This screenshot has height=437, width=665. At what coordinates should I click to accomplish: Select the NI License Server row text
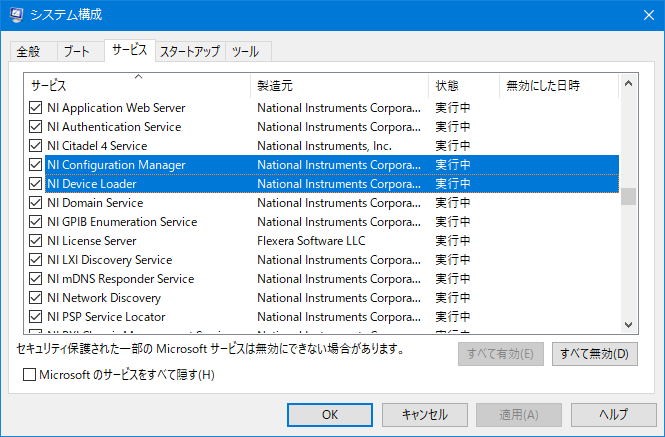[92, 241]
